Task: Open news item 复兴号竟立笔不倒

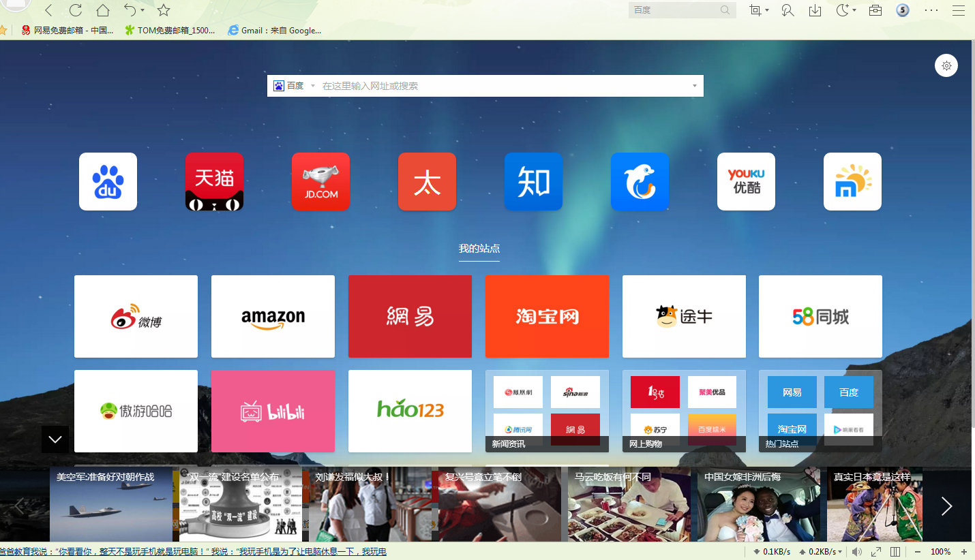Action: [500, 504]
